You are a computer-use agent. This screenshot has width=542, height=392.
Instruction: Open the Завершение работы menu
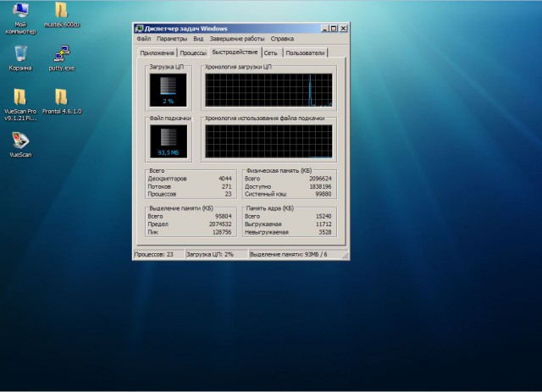click(x=237, y=39)
